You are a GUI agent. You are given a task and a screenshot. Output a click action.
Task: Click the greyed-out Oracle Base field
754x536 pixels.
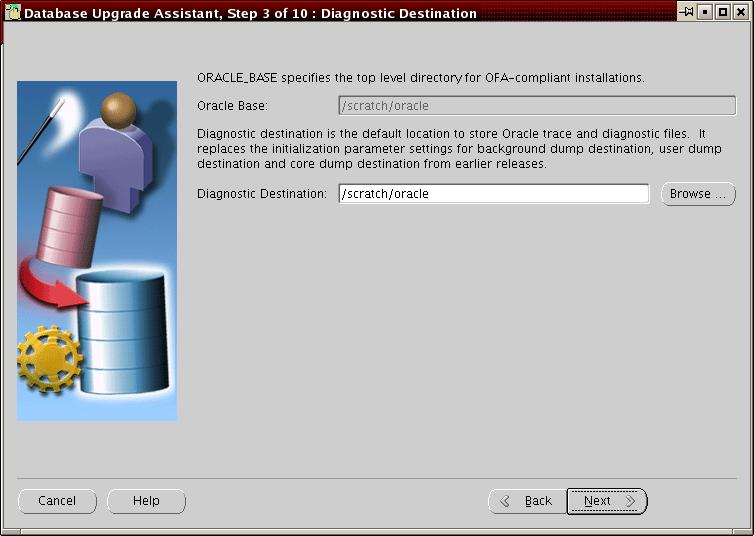click(x=537, y=106)
